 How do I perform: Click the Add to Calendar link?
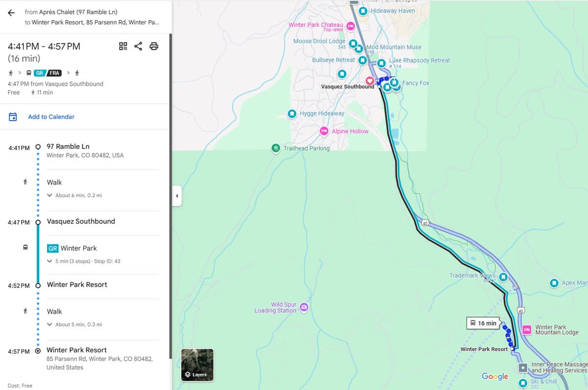click(51, 117)
